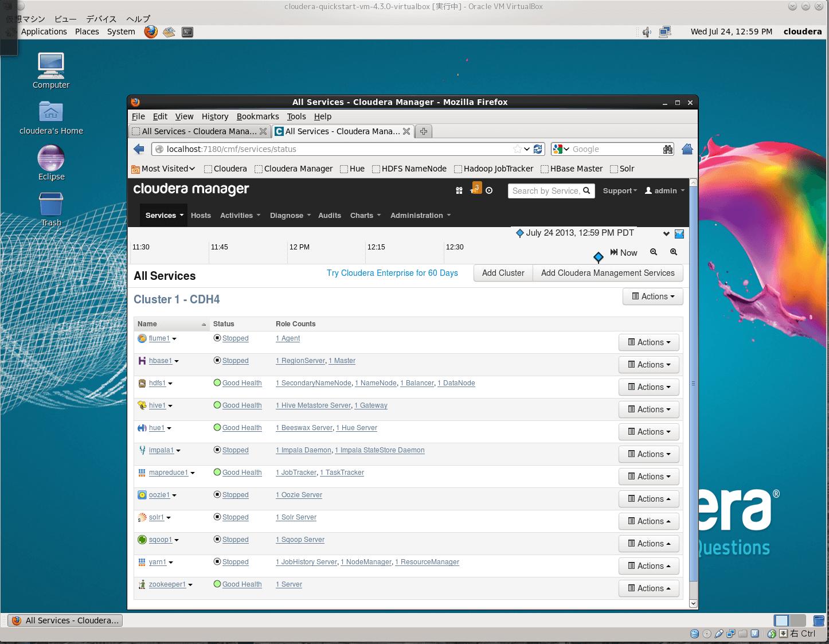Launch Firefox from the GNOME top panel

coord(151,32)
